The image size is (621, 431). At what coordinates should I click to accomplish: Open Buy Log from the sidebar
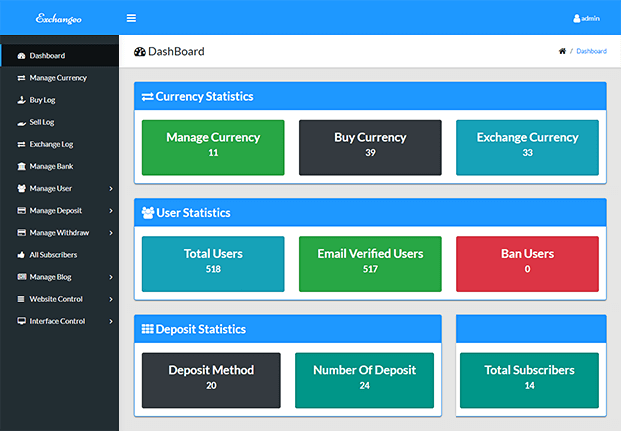click(59, 100)
